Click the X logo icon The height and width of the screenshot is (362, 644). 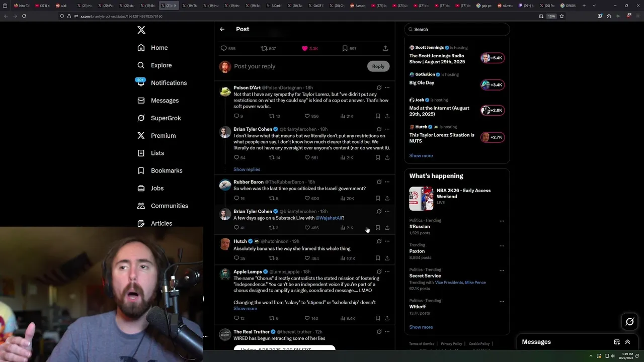click(x=141, y=30)
